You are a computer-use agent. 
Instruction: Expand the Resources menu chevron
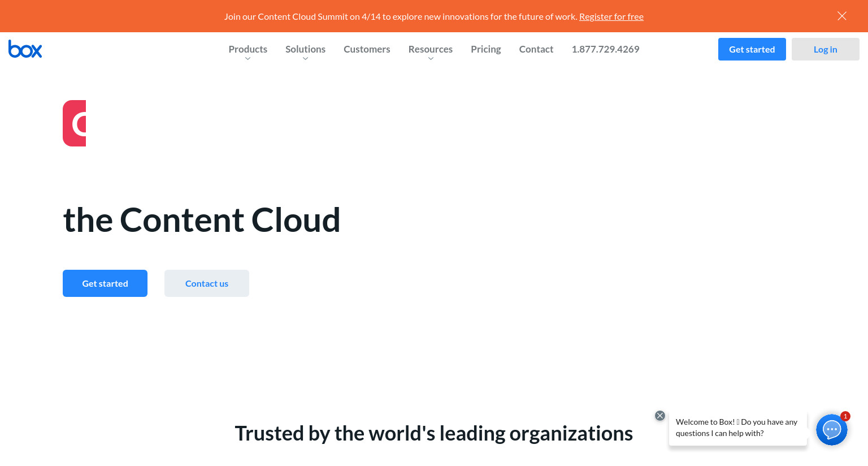click(x=431, y=59)
